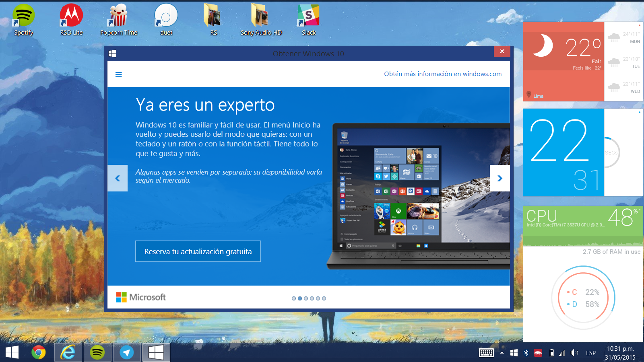Viewport: 644px width, 362px height.
Task: Click the SECs seconds ring gauge
Action: tap(611, 153)
